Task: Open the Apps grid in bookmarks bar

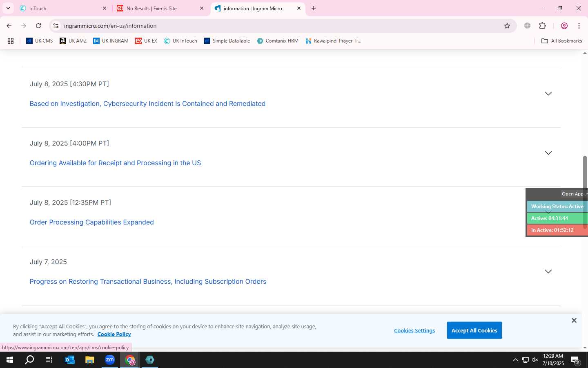Action: point(11,41)
